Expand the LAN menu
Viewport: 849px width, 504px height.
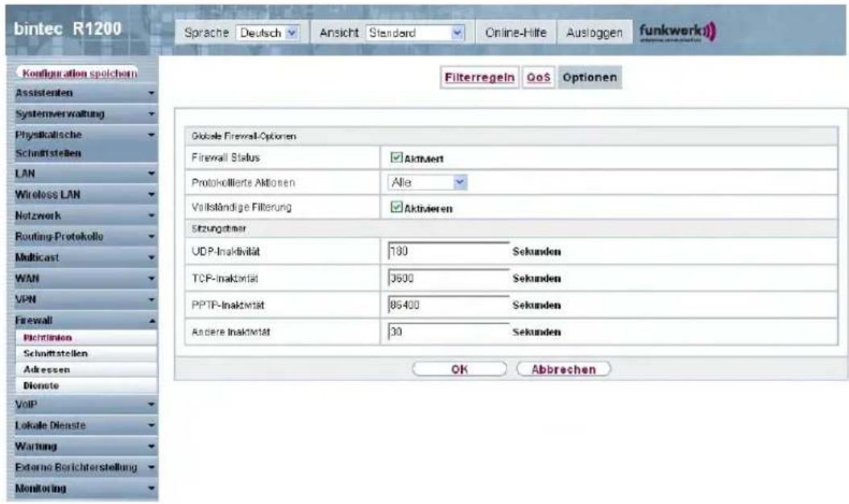85,174
